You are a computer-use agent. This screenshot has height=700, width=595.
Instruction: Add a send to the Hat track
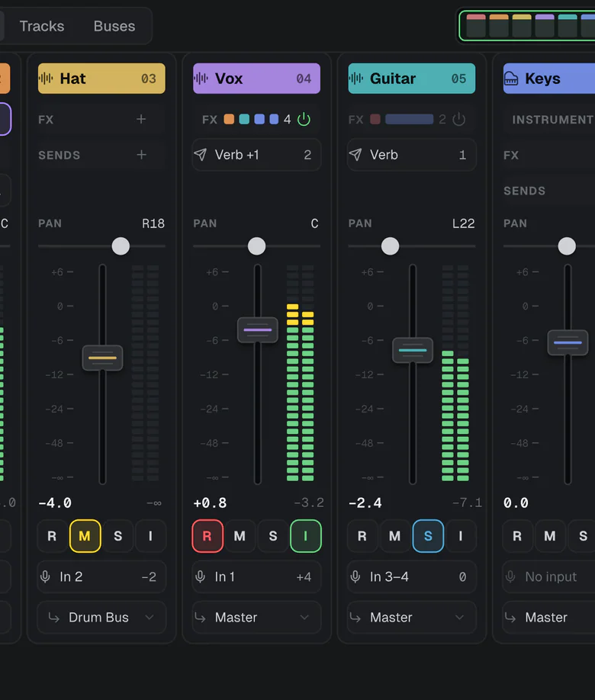click(141, 155)
